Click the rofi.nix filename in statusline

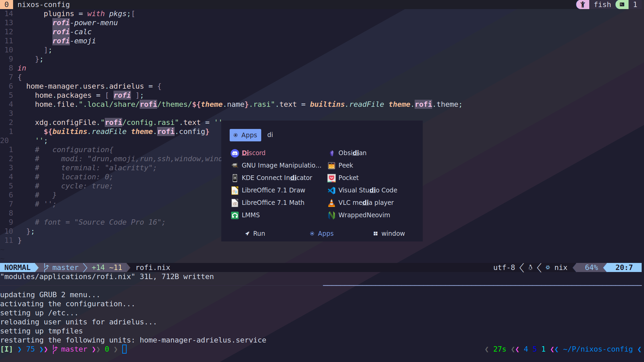tap(153, 268)
